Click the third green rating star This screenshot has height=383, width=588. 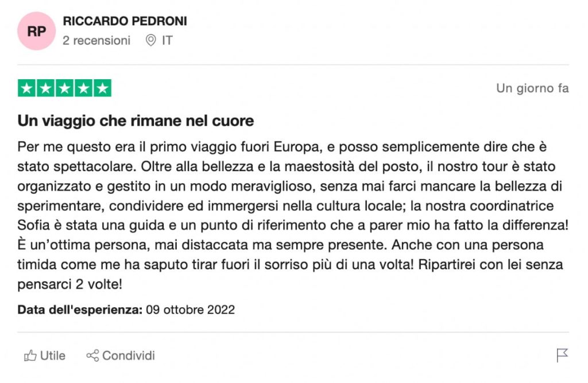pos(64,88)
